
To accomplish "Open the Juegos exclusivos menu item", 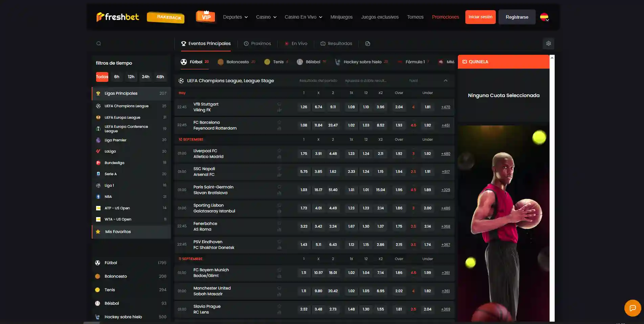I will coord(380,17).
